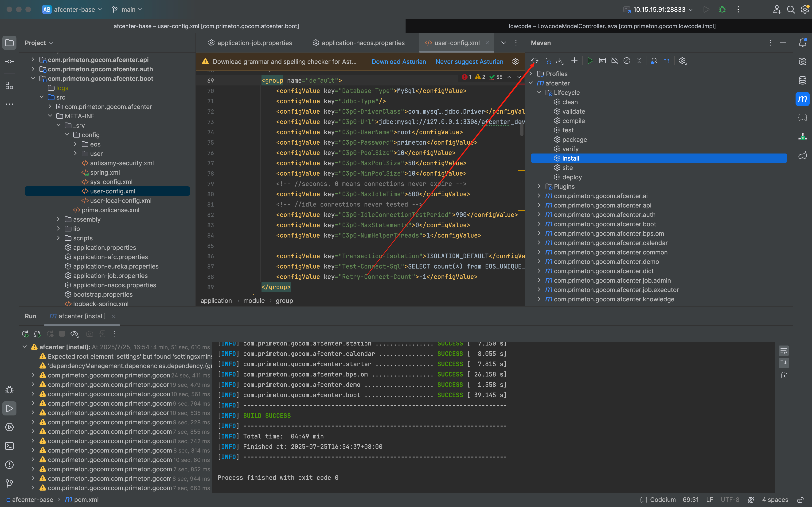Viewport: 812px width, 507px height.
Task: Open the main branch dropdown
Action: click(x=128, y=9)
